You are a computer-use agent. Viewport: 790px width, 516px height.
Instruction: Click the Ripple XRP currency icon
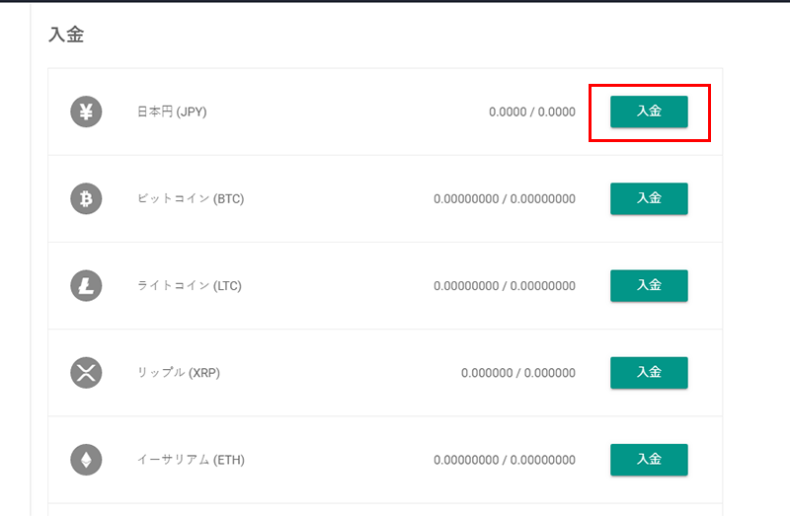(86, 373)
